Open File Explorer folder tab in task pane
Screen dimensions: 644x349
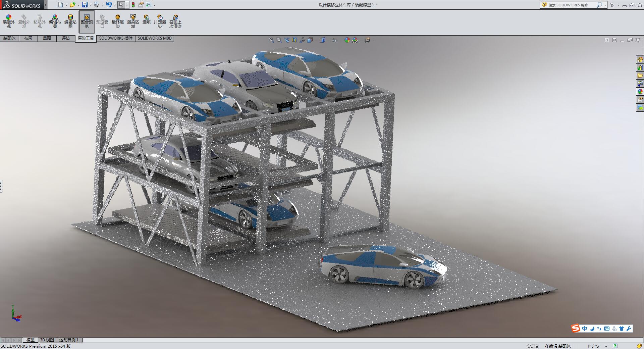point(640,76)
